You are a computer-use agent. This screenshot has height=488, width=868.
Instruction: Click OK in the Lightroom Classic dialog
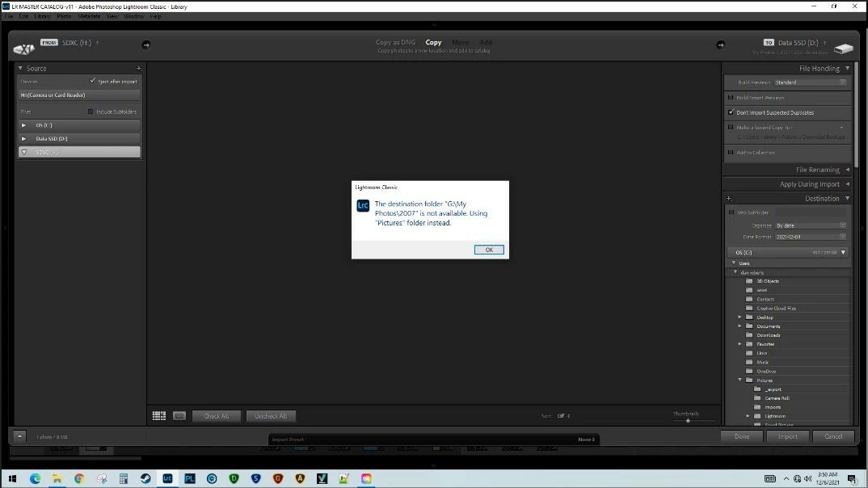click(489, 250)
